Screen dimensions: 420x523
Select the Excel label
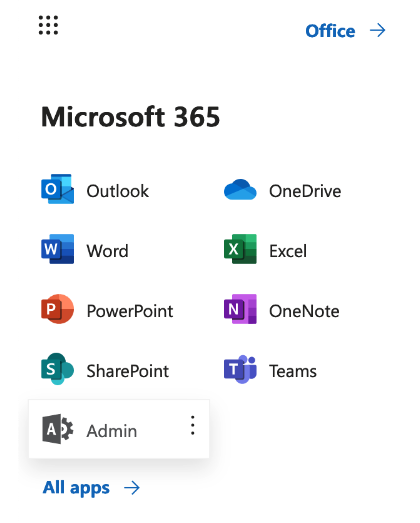(x=288, y=251)
